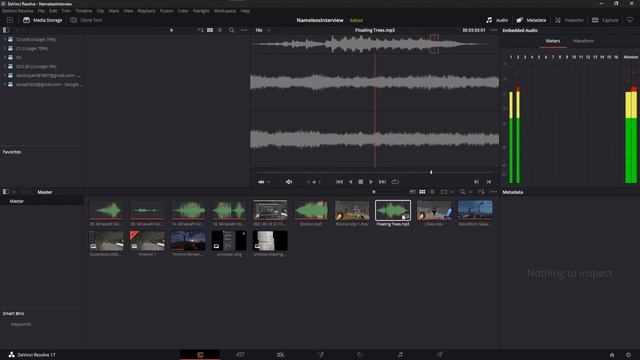This screenshot has height=360, width=640.
Task: Move the viewer jog scrubber handle
Action: tap(431, 172)
